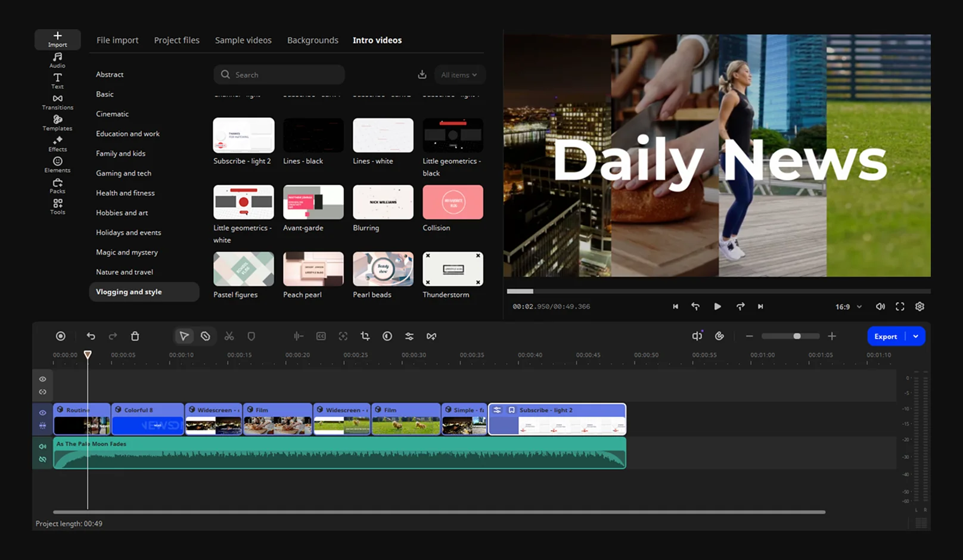The width and height of the screenshot is (963, 560).
Task: Open the Text tool panel
Action: [x=57, y=81]
